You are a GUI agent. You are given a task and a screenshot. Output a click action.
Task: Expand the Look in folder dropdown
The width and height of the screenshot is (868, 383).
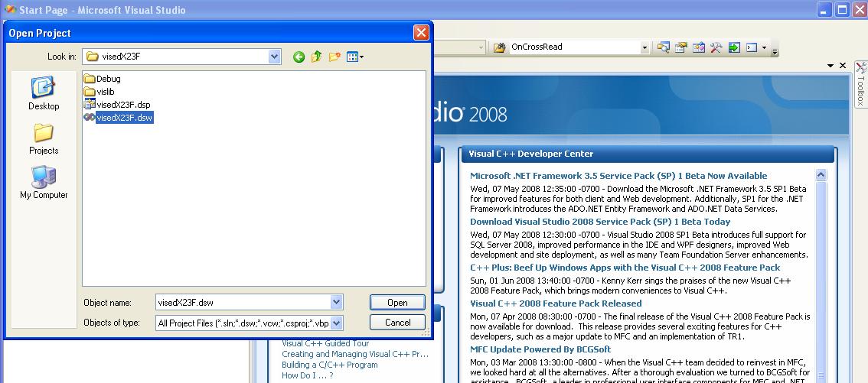275,57
